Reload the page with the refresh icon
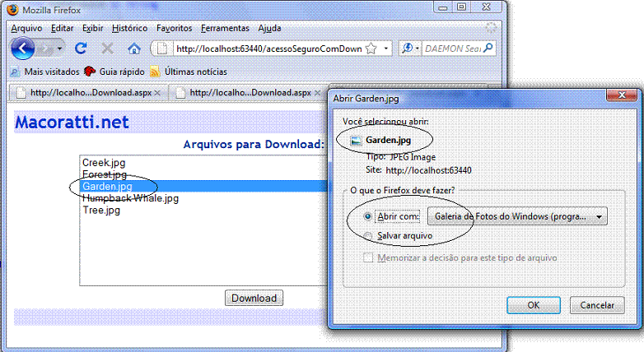The image size is (644, 352). pos(81,49)
